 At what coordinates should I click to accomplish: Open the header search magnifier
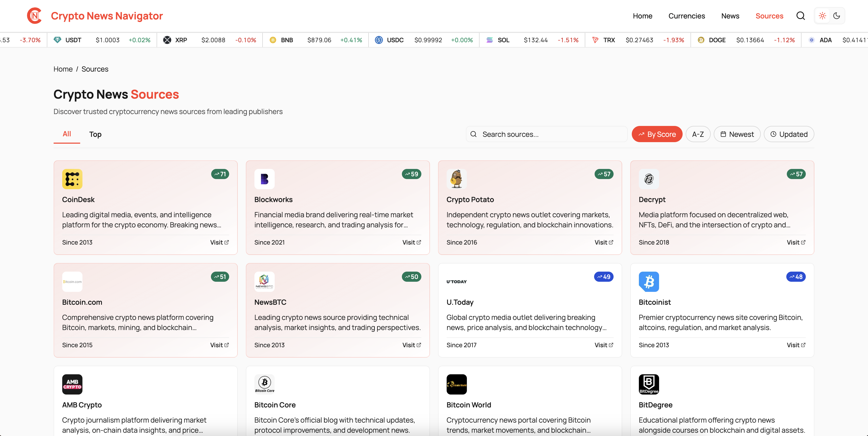tap(801, 15)
